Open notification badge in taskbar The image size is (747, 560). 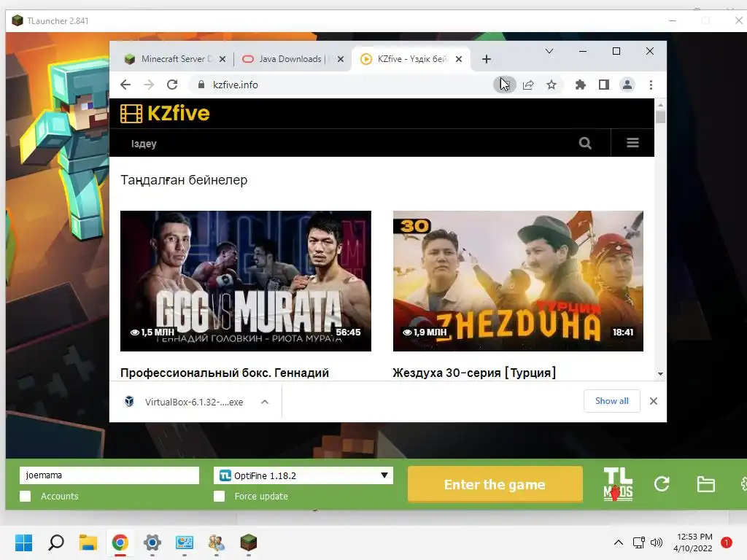pyautogui.click(x=726, y=542)
